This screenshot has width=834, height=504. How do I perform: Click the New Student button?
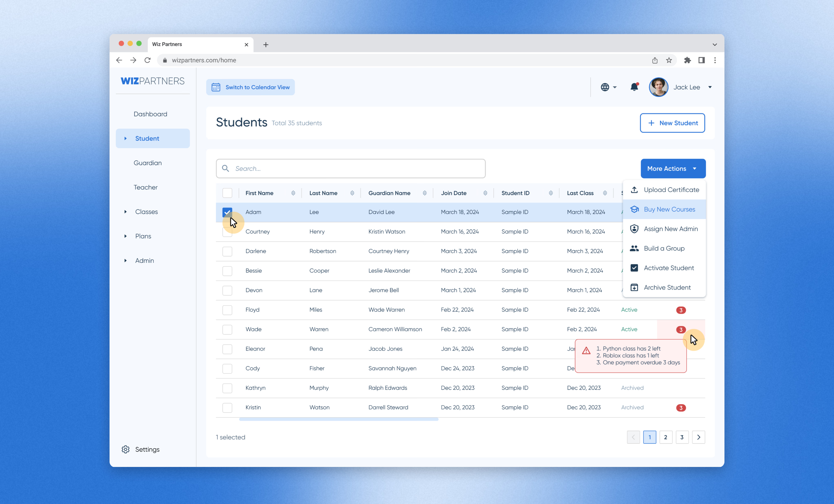672,123
